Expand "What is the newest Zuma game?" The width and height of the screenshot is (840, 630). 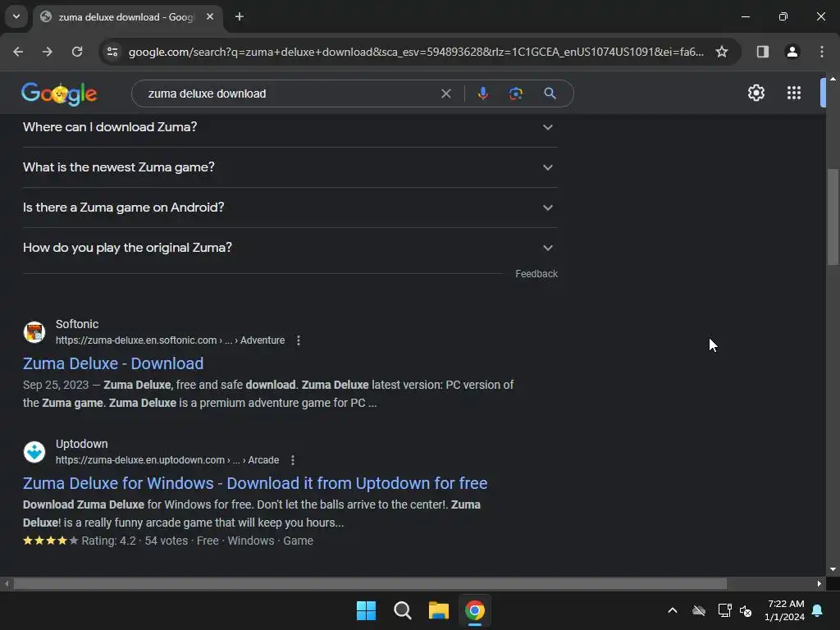[290, 167]
